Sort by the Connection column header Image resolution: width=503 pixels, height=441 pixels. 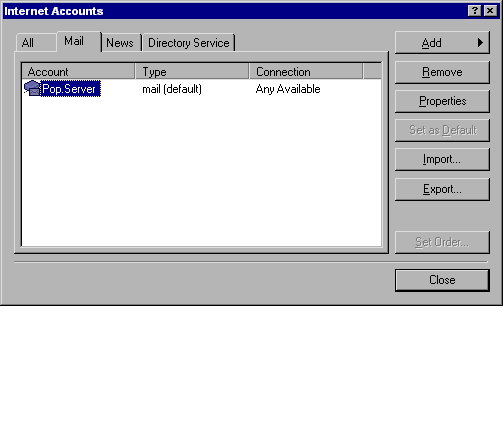(306, 71)
